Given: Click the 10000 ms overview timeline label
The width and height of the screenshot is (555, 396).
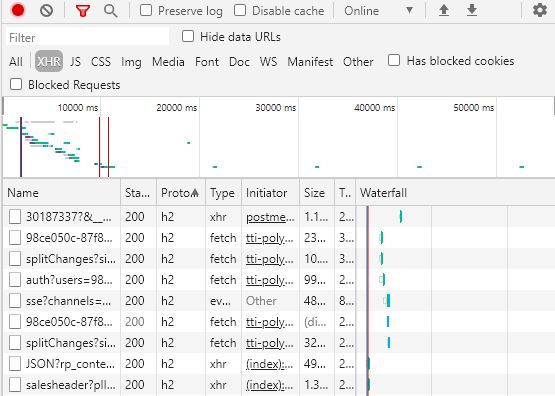Looking at the screenshot, I should pos(78,108).
